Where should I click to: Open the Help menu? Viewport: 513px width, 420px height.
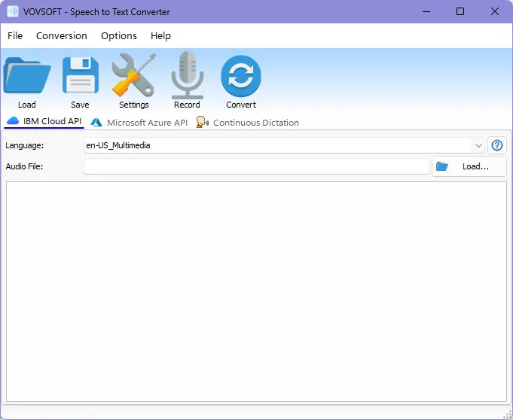tap(160, 35)
